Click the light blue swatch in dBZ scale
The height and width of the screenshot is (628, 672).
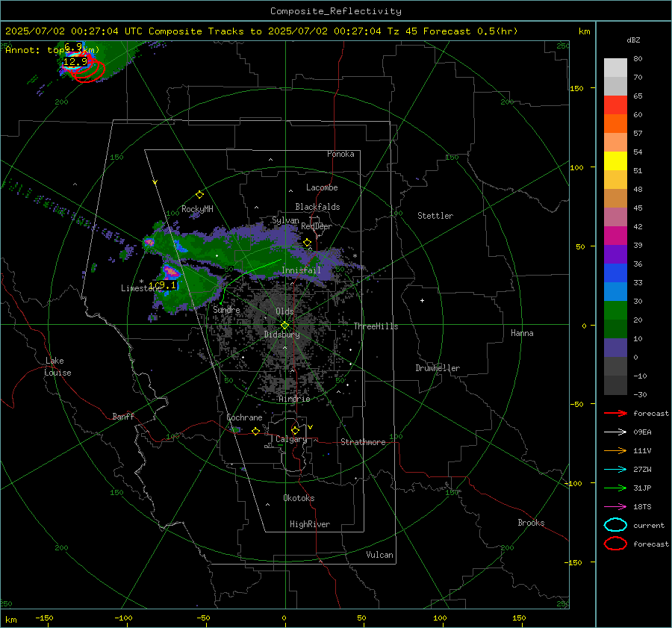pos(615,291)
